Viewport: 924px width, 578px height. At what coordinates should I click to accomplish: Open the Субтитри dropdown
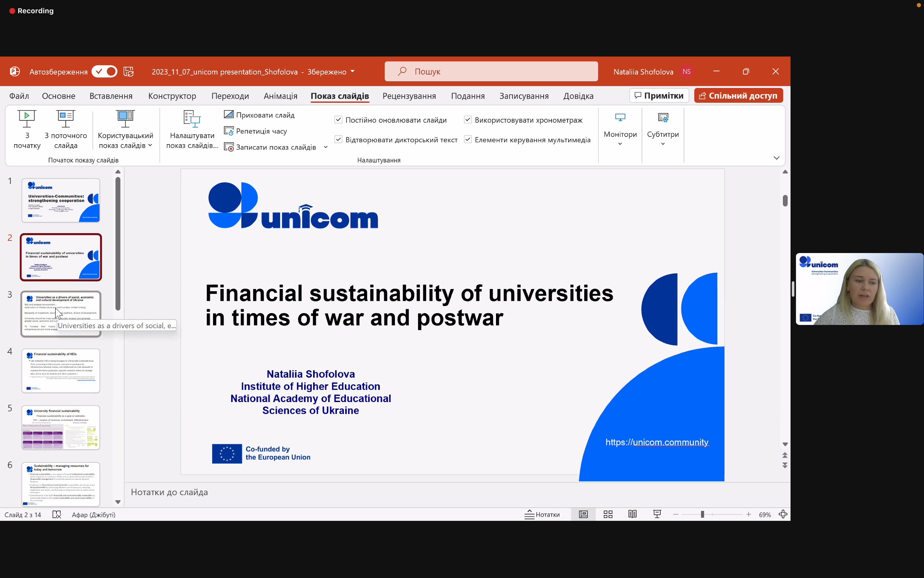click(x=663, y=130)
